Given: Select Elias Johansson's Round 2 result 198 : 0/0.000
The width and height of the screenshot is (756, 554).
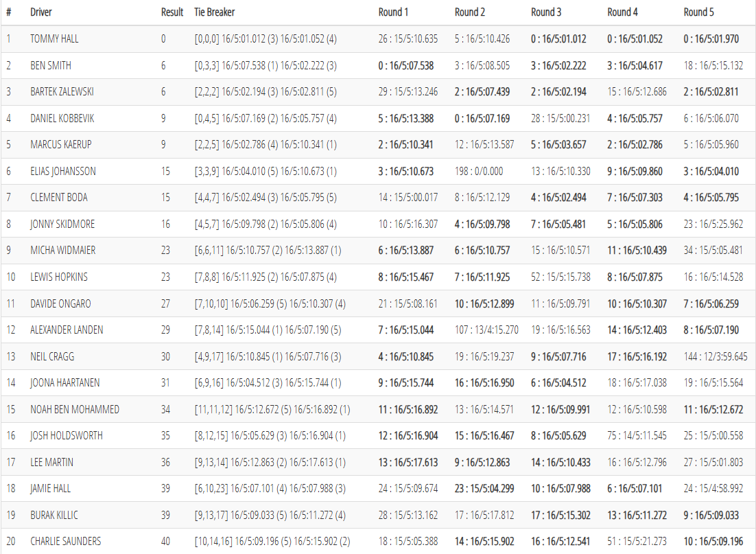Looking at the screenshot, I should point(479,172).
